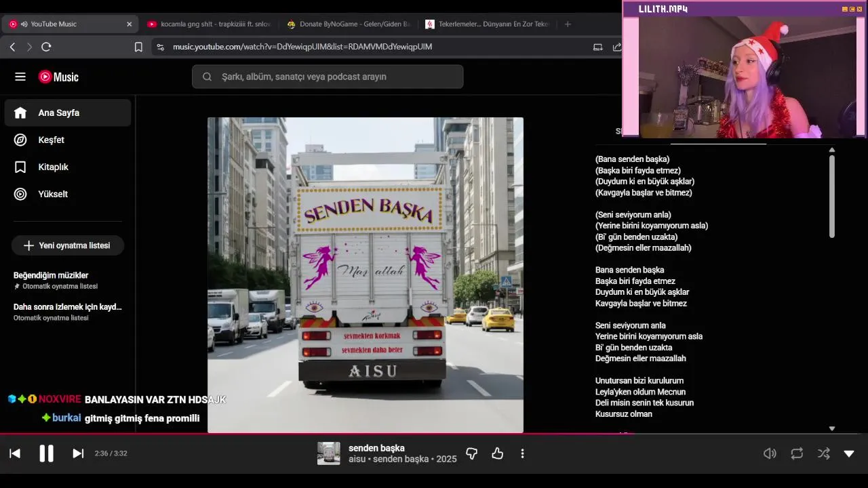The image size is (868, 488).
Task: Open the Daha sonra izlemek için playlist
Action: click(x=68, y=312)
